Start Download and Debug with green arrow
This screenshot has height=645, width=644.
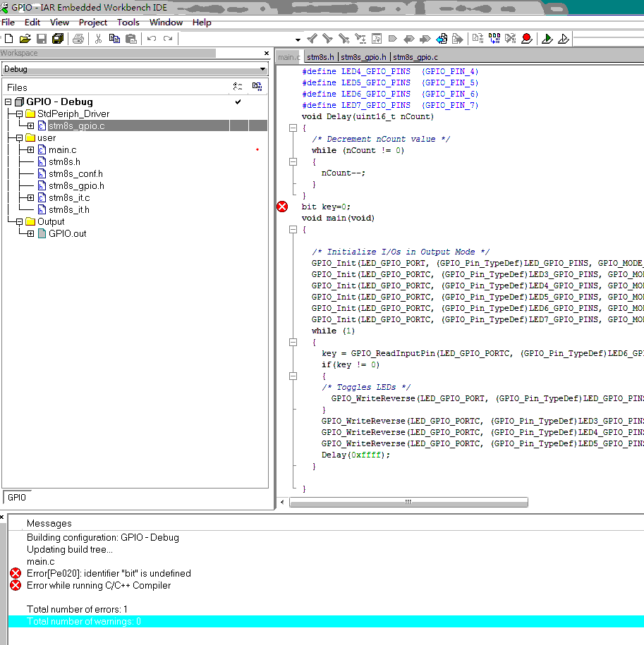(x=547, y=39)
